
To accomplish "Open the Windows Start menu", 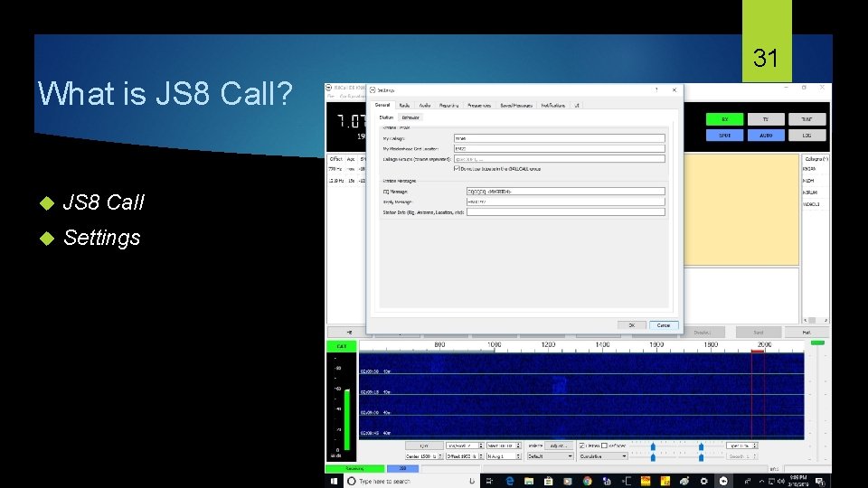I will [x=334, y=482].
